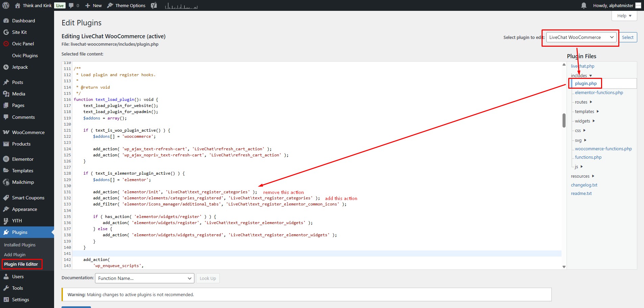Click the editor scroll up arrow
This screenshot has height=308, width=644.
click(x=564, y=64)
